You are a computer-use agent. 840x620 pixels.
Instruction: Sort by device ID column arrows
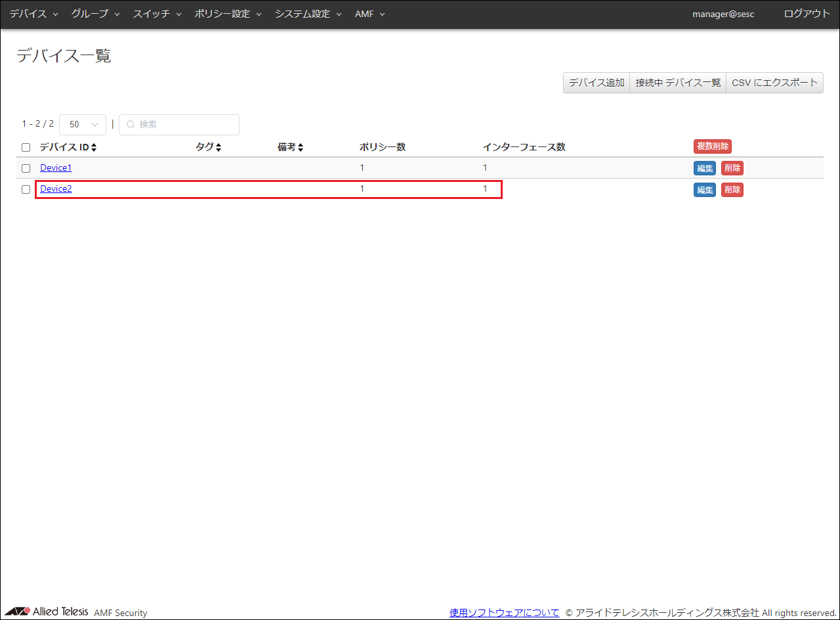tap(94, 148)
